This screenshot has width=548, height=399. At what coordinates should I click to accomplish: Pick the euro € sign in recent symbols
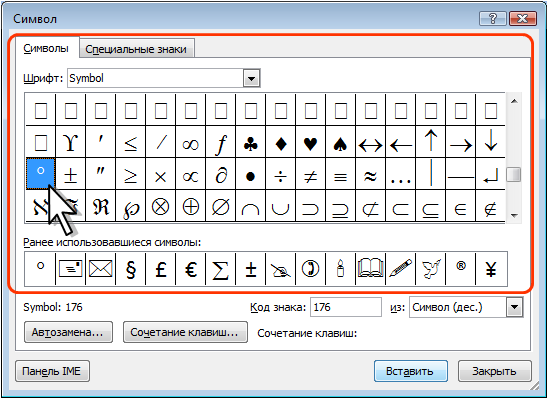click(191, 269)
